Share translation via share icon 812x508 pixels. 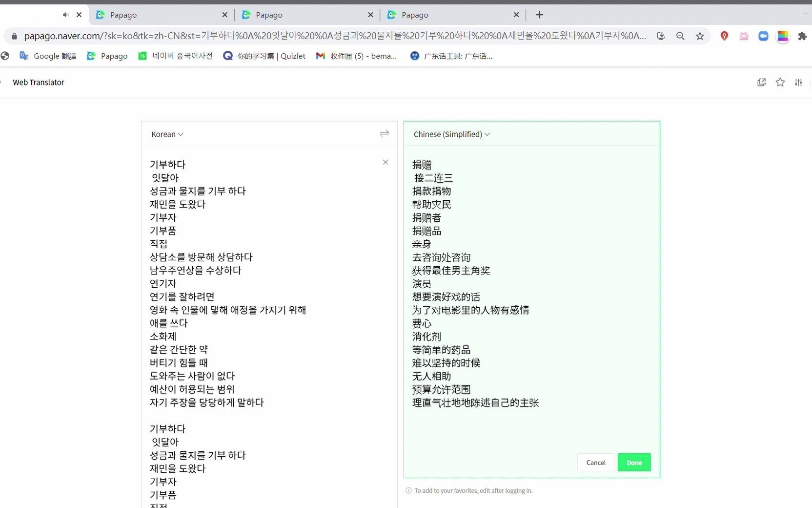pos(761,82)
